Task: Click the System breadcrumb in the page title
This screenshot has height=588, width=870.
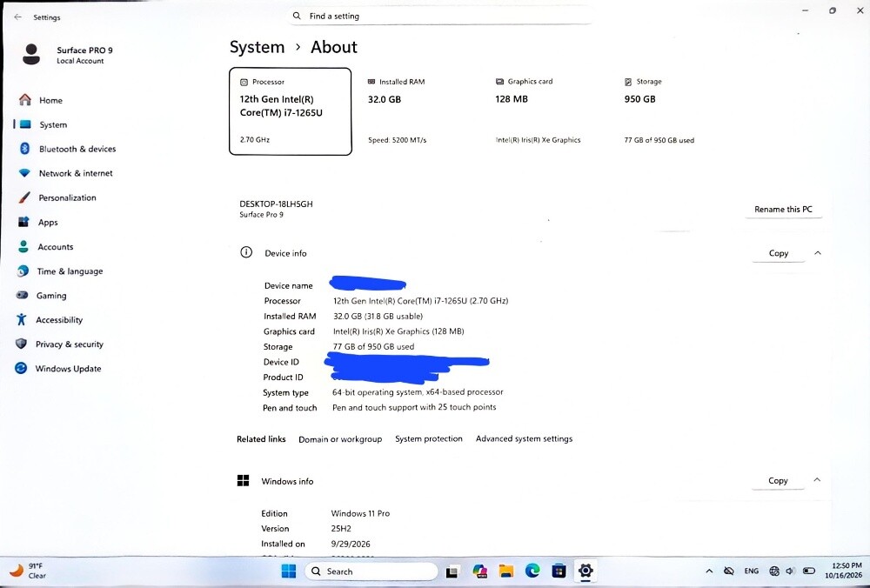Action: [257, 47]
